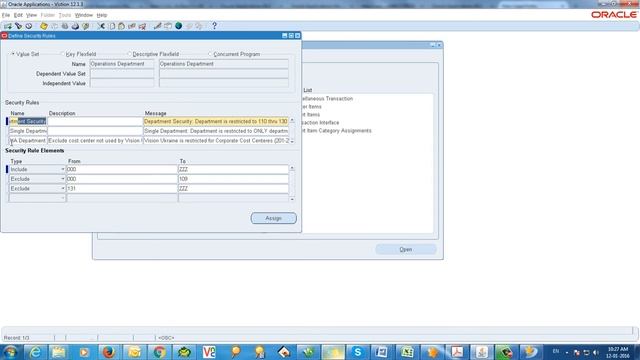The height and width of the screenshot is (360, 640).
Task: Open the Tools menu
Action: [65, 15]
